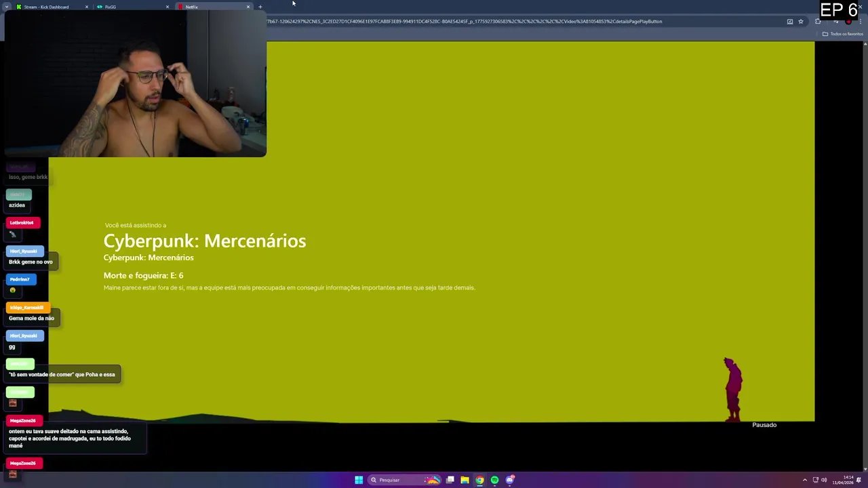Click the Lotbrokkf64 chat username

(x=22, y=222)
